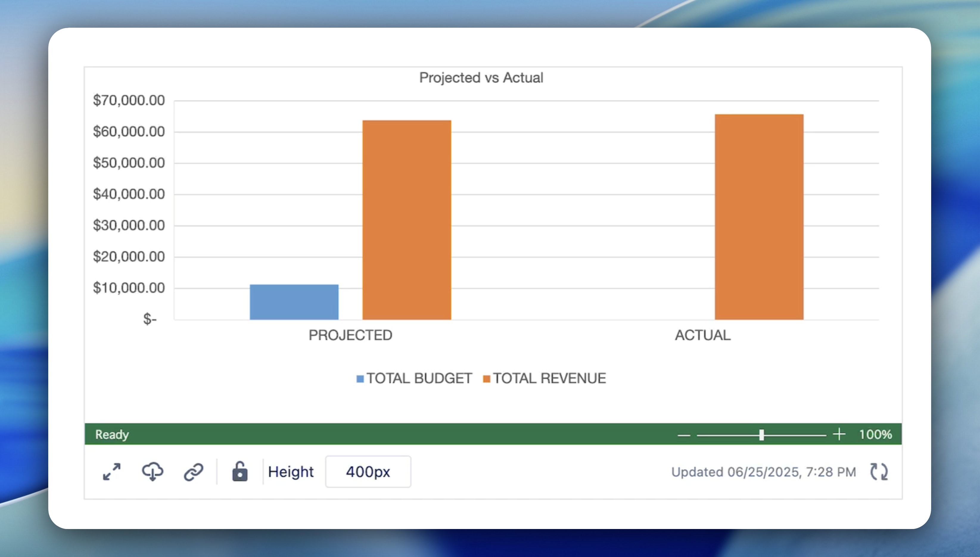The width and height of the screenshot is (980, 557).
Task: Click the zoom out minus button
Action: pos(684,435)
